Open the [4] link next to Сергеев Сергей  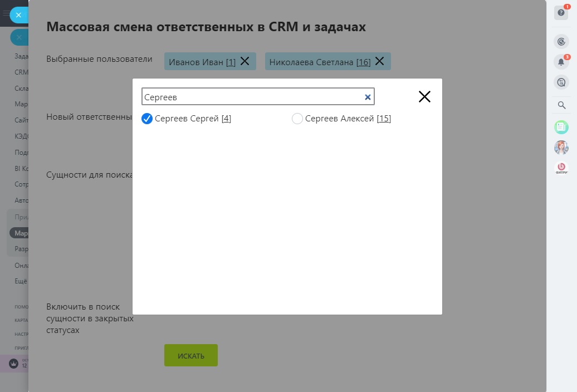(x=226, y=119)
